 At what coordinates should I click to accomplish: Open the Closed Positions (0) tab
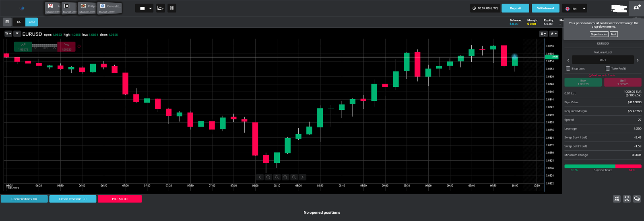(73, 199)
